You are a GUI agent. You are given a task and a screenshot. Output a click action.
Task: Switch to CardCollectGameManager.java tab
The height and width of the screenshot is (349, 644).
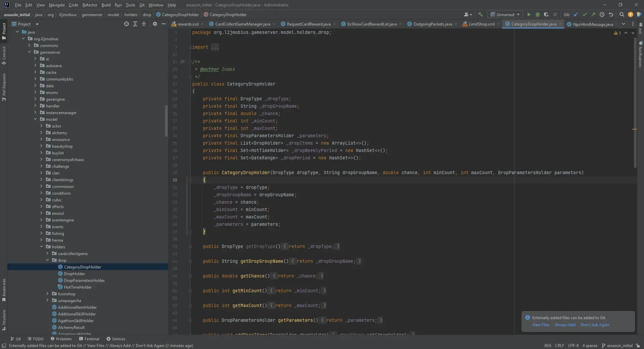pos(242,24)
